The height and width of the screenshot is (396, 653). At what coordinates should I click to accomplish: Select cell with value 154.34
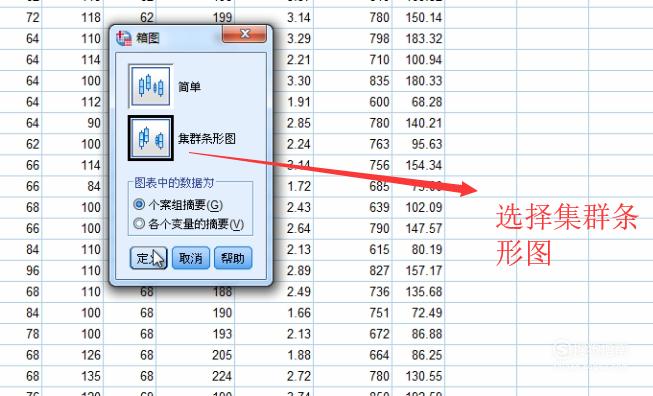(x=419, y=165)
